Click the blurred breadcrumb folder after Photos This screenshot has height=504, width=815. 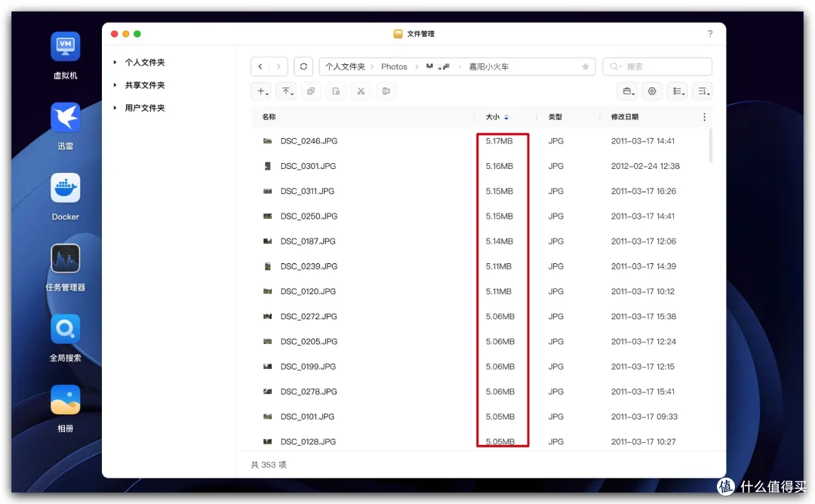[438, 66]
